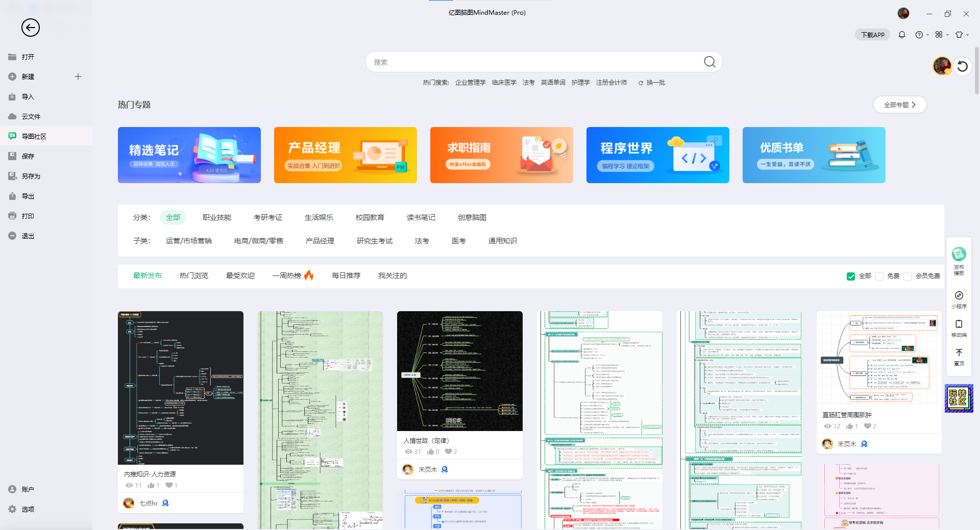
Task: Open the 人情世故（定律）mind map thumbnail
Action: [459, 371]
